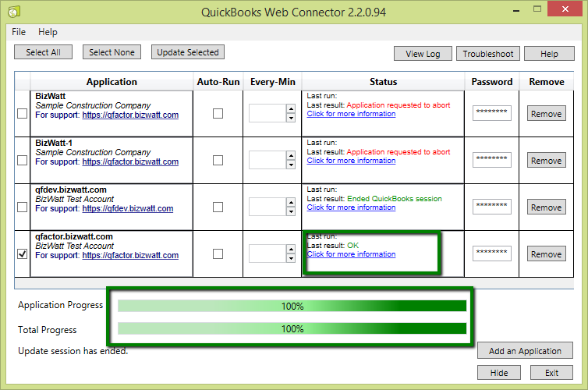Decrease Every-Min value for BizWatt
This screenshot has height=390, width=588.
tap(291, 118)
